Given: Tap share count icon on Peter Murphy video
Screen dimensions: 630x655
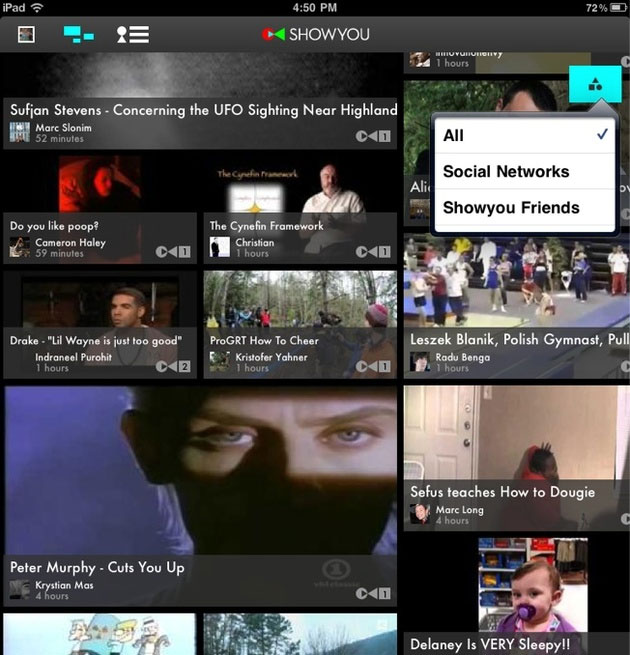Looking at the screenshot, I should [373, 593].
